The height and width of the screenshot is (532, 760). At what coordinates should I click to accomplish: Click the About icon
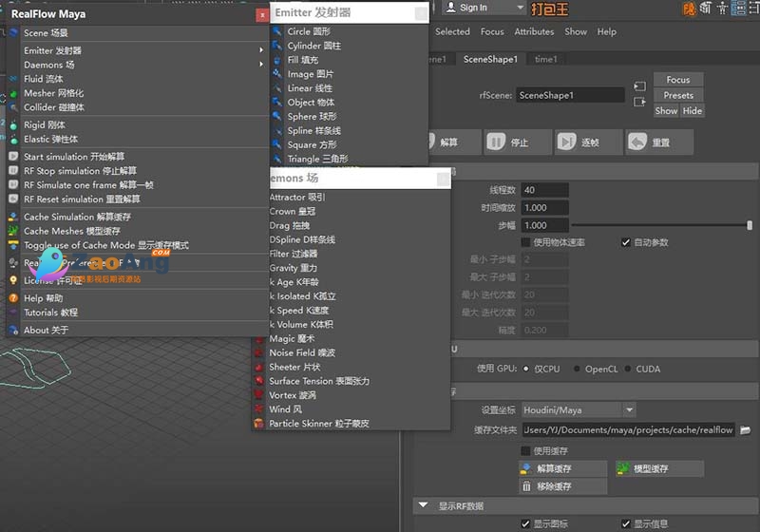[x=13, y=330]
